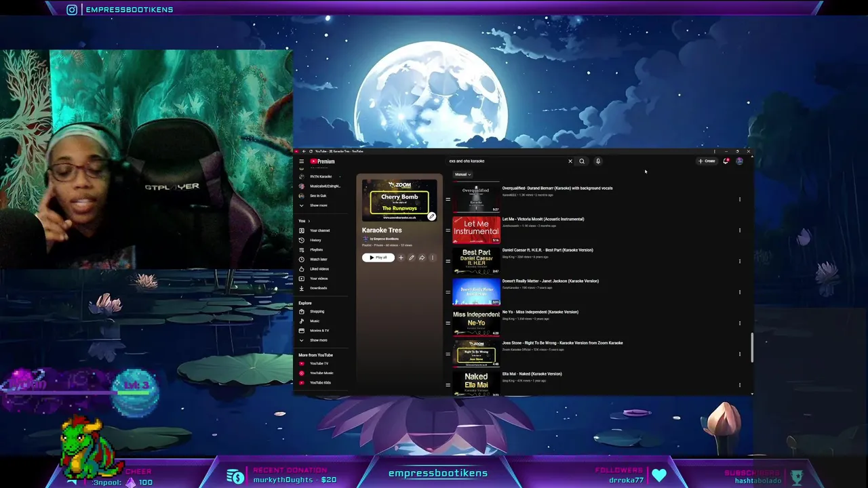
Task: Open more options for the Miss Independent video
Action: tap(740, 323)
